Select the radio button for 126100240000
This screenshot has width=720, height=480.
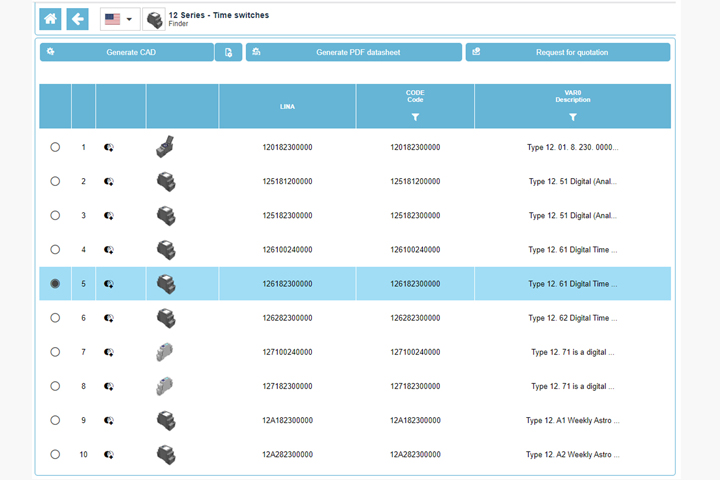(x=55, y=250)
